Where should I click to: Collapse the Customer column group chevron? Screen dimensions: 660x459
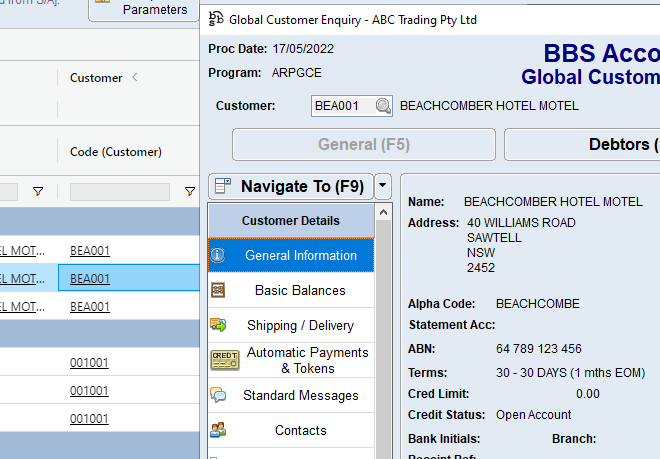(x=135, y=78)
